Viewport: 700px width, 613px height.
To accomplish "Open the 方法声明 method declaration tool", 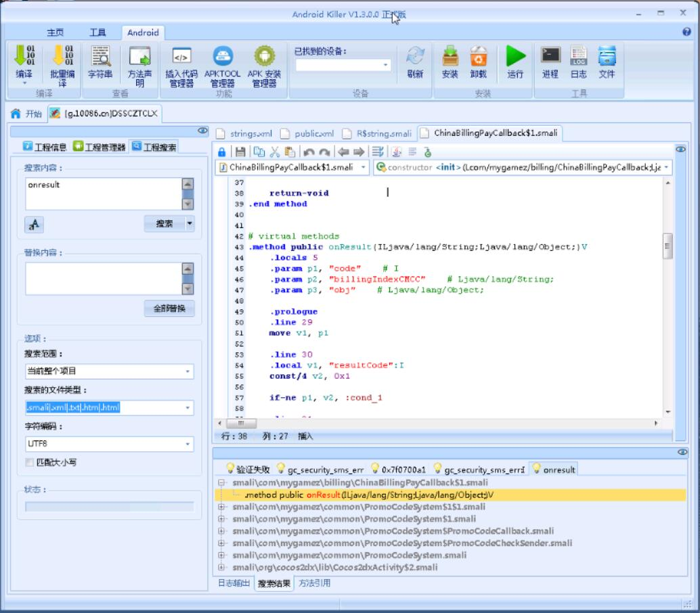I will 139,66.
